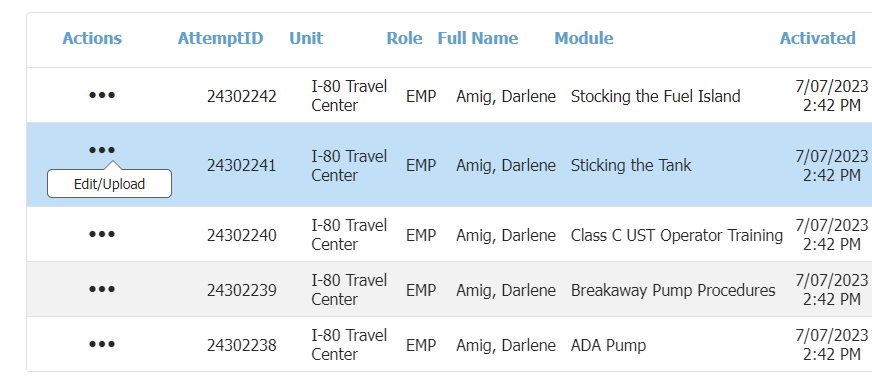Select Stocking the Fuel Island module cell
The height and width of the screenshot is (389, 872).
(x=655, y=96)
